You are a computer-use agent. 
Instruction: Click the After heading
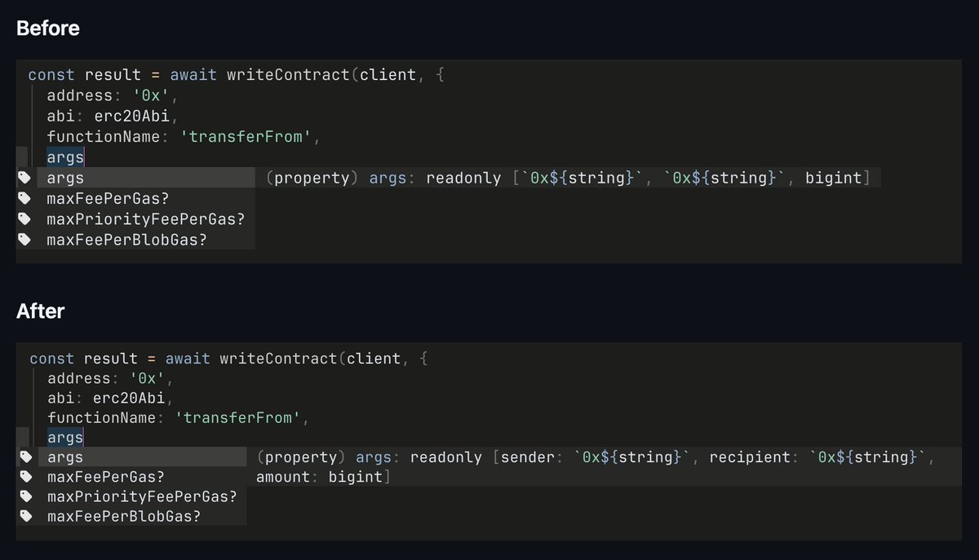click(x=41, y=311)
